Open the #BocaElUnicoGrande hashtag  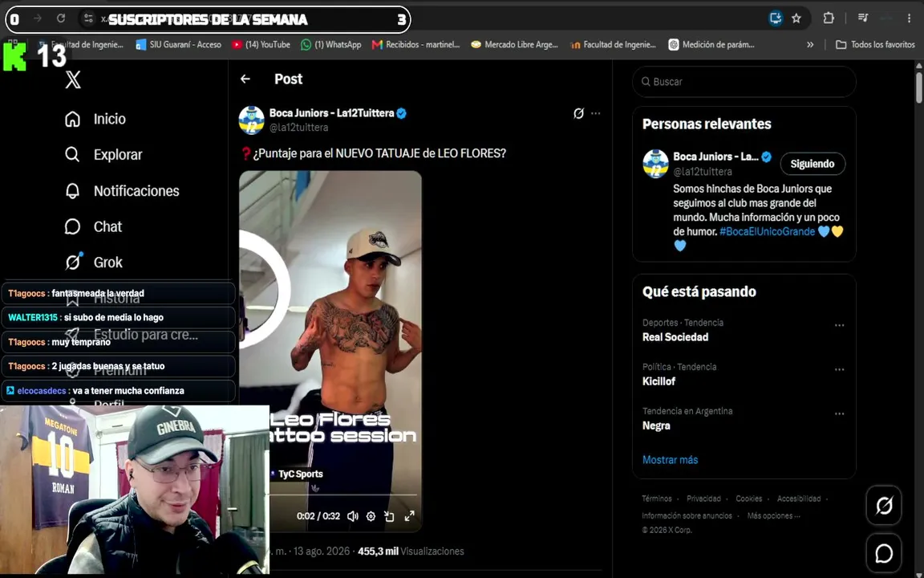[x=767, y=232]
